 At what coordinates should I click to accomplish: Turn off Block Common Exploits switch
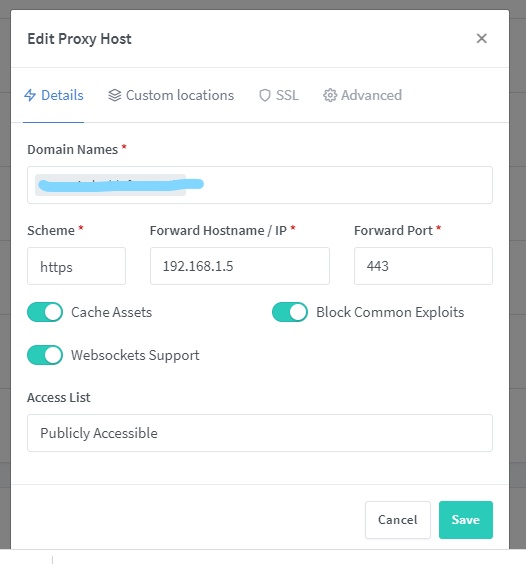[290, 312]
